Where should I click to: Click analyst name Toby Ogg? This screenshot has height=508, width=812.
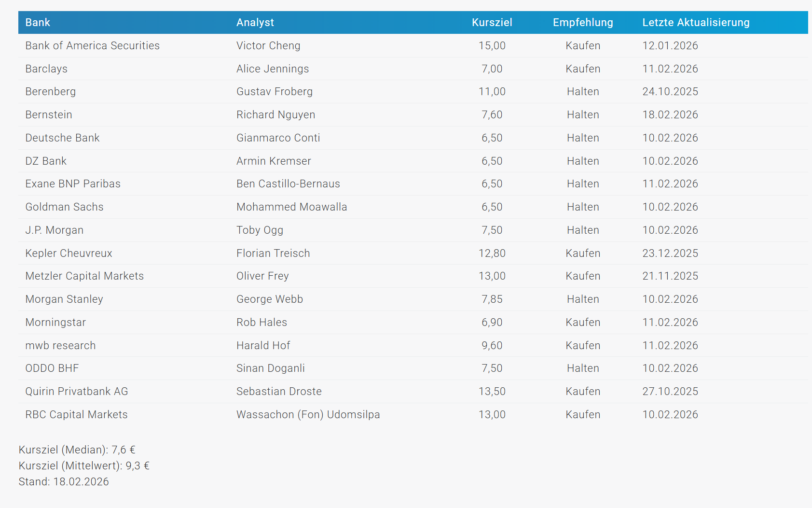pos(260,230)
